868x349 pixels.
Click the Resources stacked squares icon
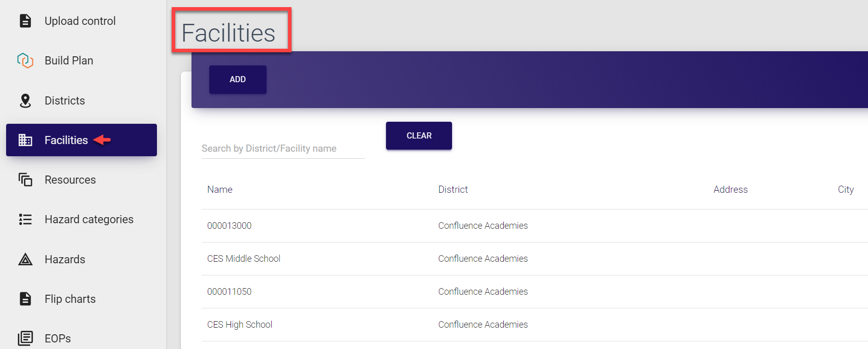click(x=25, y=180)
